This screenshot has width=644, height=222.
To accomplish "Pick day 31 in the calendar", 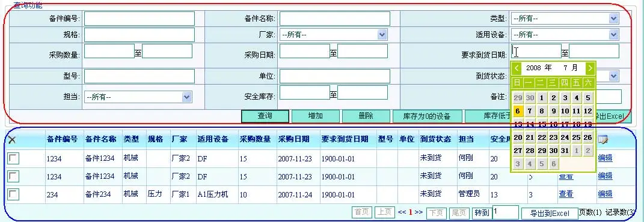I will coord(565,151).
